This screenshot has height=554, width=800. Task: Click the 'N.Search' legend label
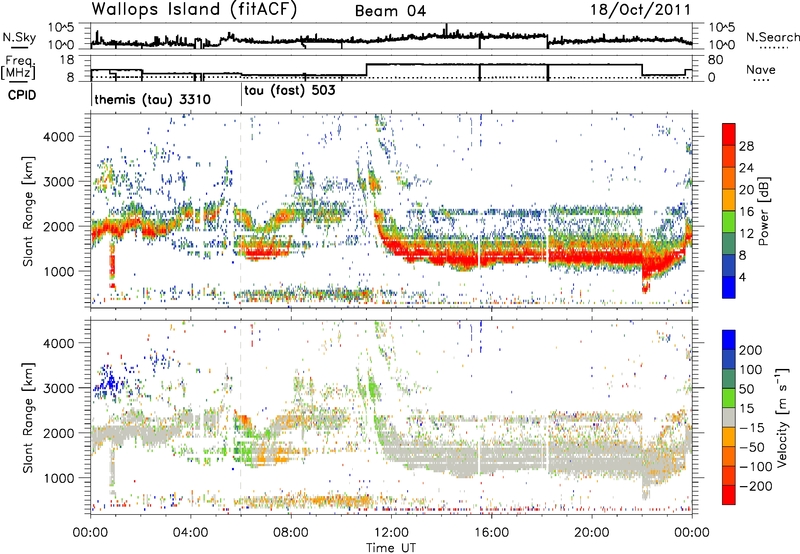click(x=772, y=37)
